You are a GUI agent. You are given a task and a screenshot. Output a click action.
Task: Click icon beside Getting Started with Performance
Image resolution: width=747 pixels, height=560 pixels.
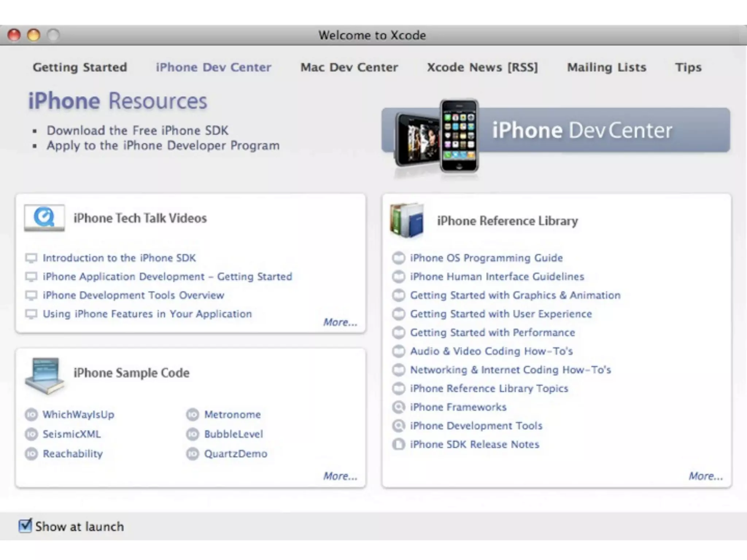click(399, 332)
